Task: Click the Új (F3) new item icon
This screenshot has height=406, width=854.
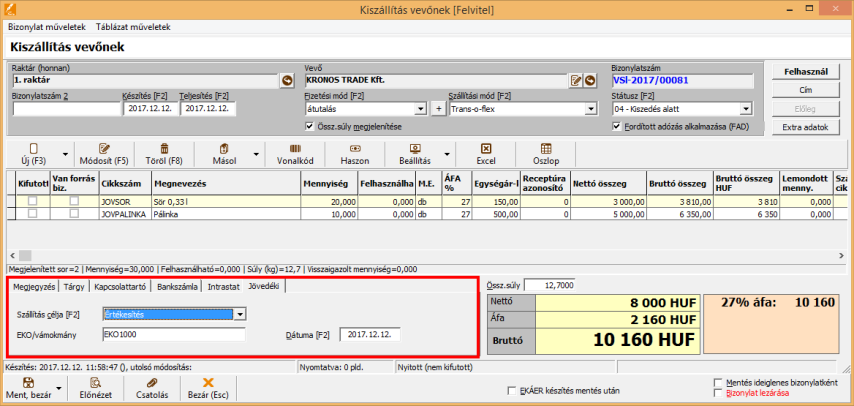Action: click(x=33, y=148)
